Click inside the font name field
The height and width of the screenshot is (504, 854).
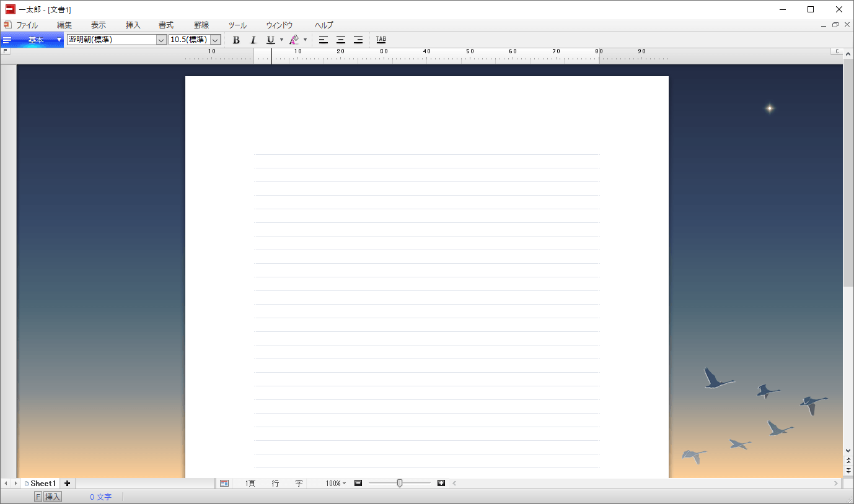point(112,40)
